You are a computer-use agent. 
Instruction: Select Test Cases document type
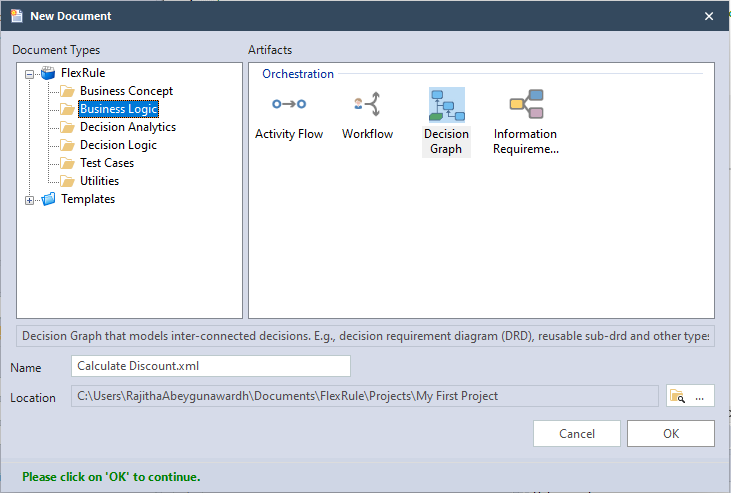pos(107,163)
